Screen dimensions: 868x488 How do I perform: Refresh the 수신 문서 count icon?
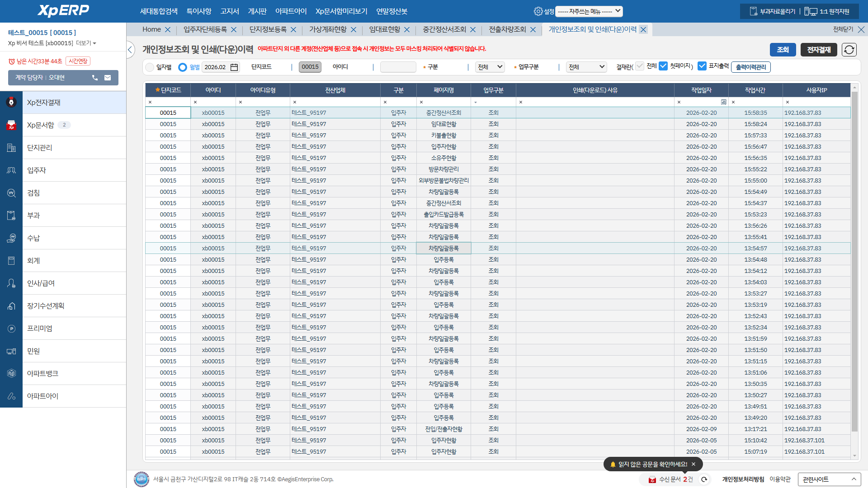tap(704, 479)
